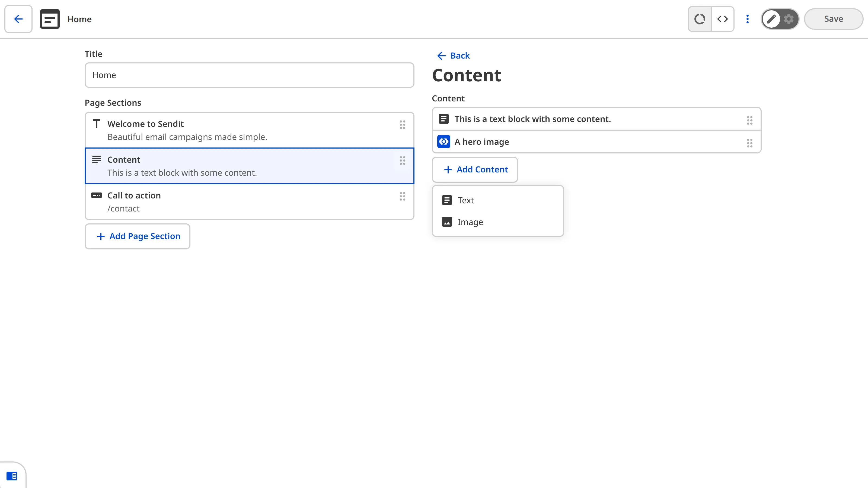Grab drag handle of text block item
The height and width of the screenshot is (488, 868).
click(x=749, y=120)
